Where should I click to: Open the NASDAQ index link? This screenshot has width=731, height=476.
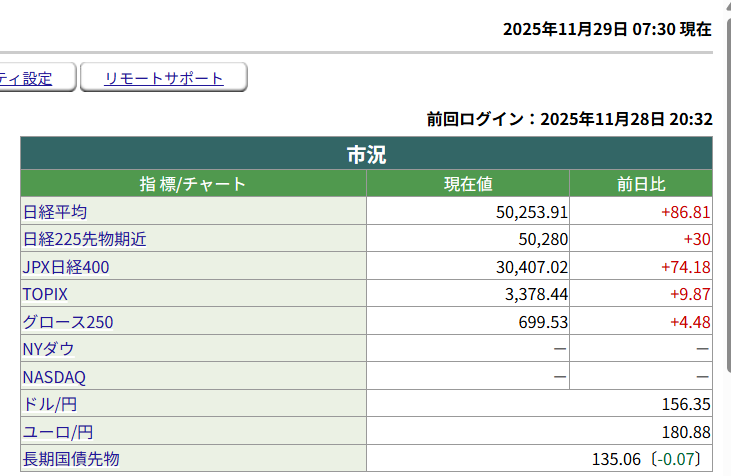click(54, 377)
